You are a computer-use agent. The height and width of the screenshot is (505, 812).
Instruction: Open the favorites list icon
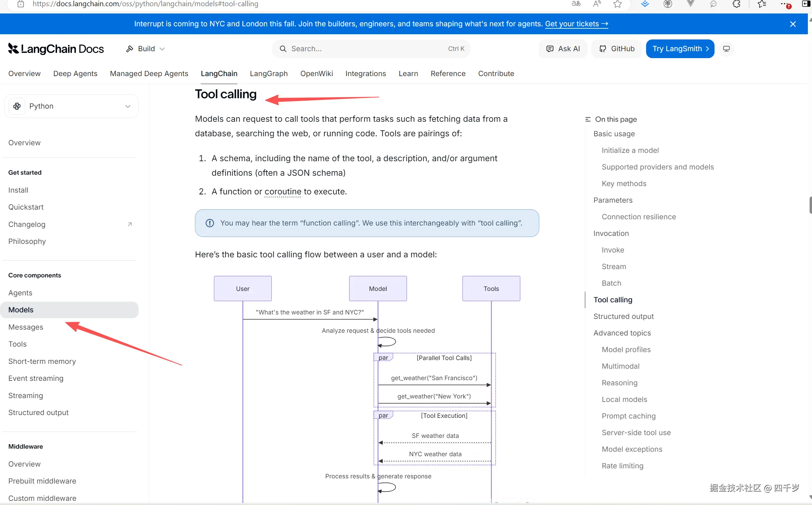(762, 4)
